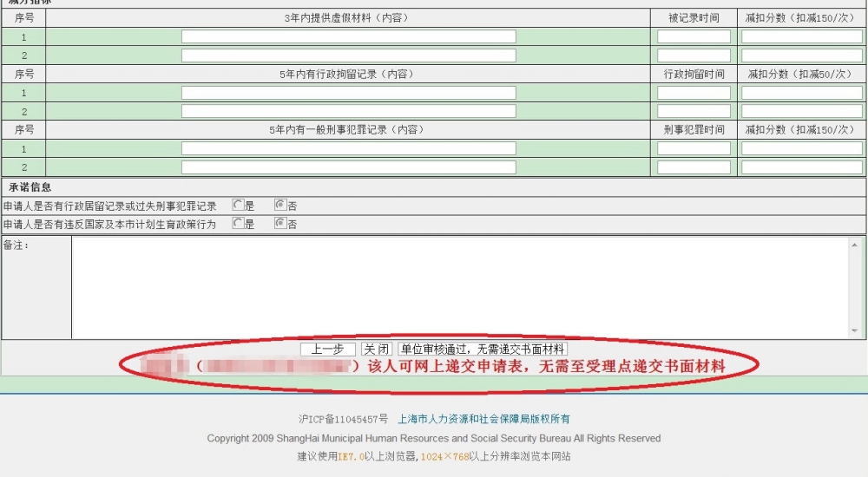
Task: Click row 2 刑事犯罪 减扣分数 field
Action: point(801,167)
